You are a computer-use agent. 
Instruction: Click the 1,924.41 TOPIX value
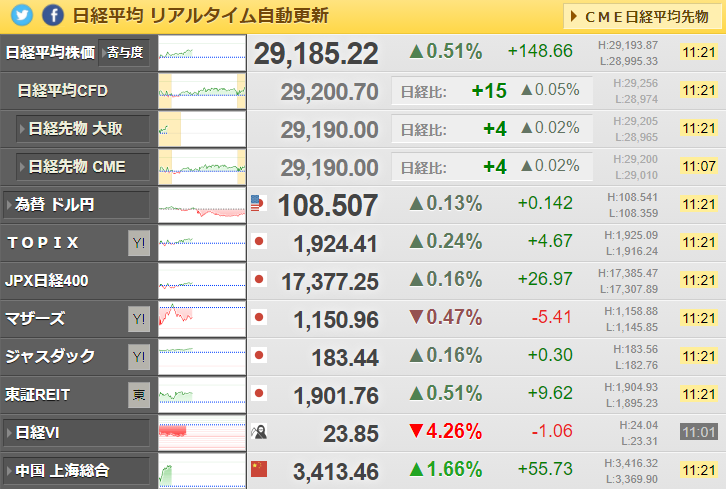[x=336, y=244]
